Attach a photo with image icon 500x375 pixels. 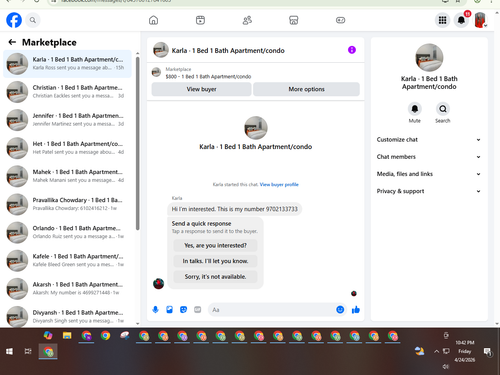169,310
